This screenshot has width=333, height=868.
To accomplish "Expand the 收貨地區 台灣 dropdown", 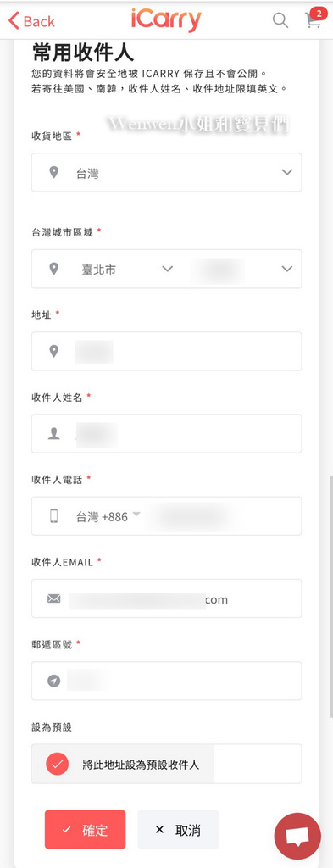I will tap(166, 172).
